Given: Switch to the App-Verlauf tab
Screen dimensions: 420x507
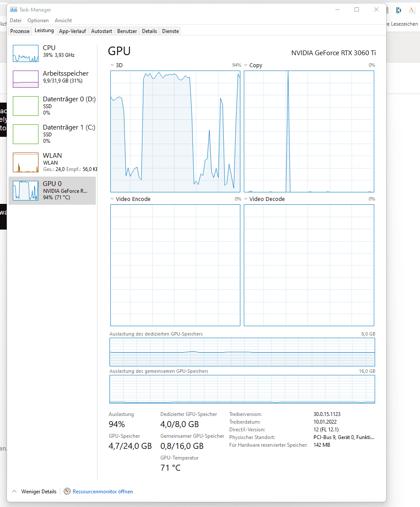Looking at the screenshot, I should (72, 31).
